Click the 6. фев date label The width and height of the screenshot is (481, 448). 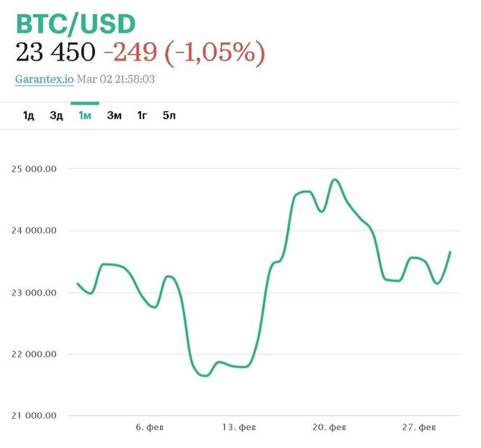point(149,427)
